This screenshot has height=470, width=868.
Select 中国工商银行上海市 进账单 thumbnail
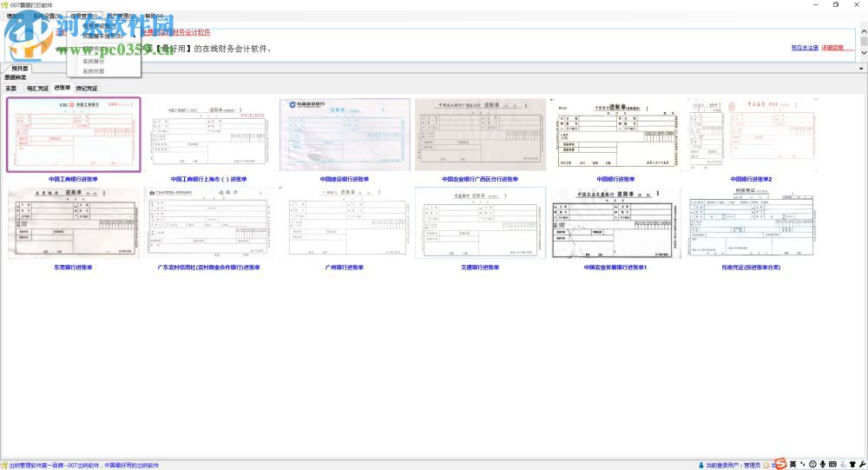pos(208,135)
